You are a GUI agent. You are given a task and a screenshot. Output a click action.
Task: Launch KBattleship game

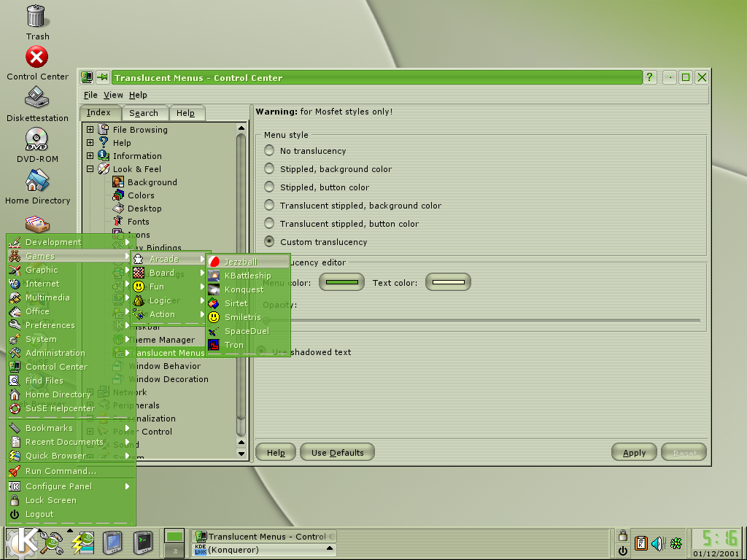click(248, 276)
